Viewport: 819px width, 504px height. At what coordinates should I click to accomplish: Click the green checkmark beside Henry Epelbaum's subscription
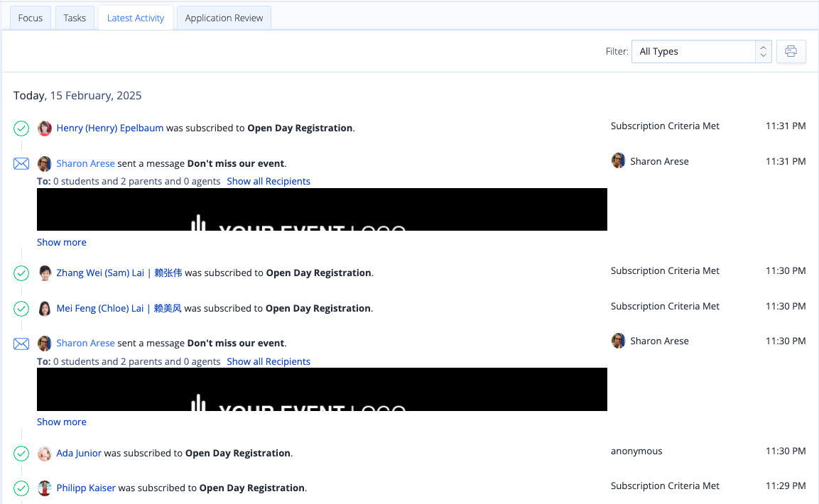point(21,128)
